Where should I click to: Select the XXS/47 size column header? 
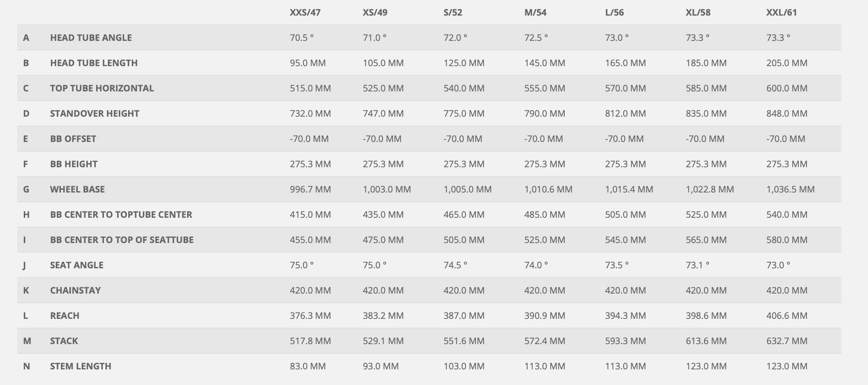pyautogui.click(x=305, y=12)
